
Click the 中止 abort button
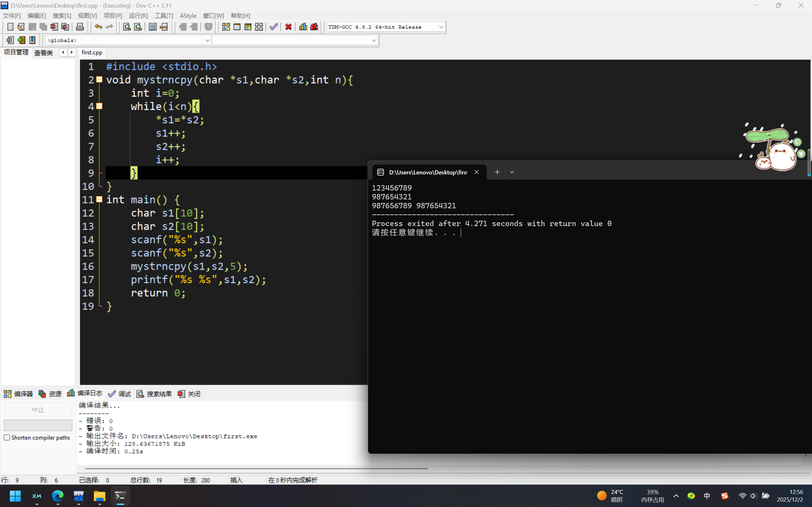point(38,409)
